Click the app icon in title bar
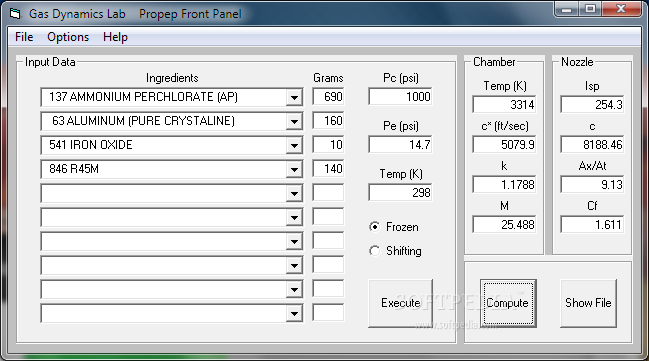 [15, 14]
